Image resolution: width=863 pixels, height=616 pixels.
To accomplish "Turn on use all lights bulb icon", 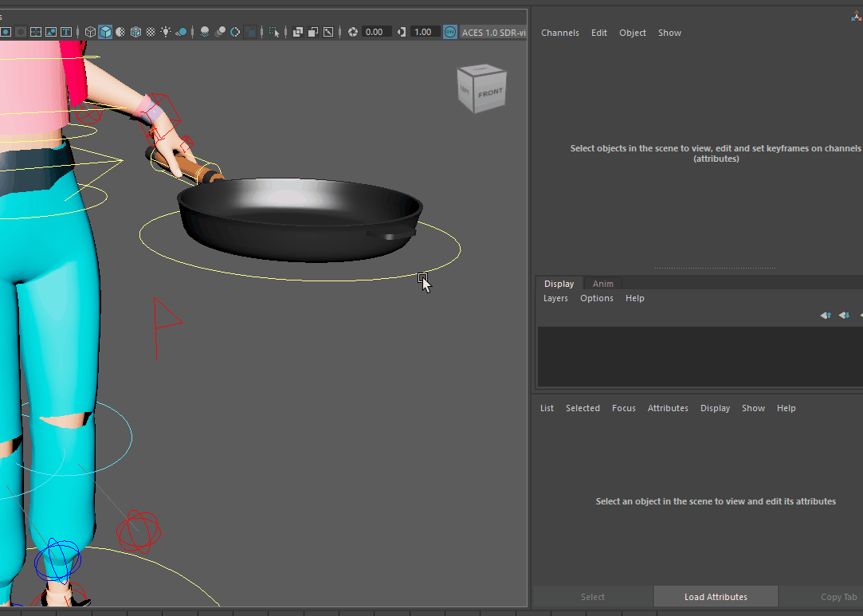I will pyautogui.click(x=166, y=32).
